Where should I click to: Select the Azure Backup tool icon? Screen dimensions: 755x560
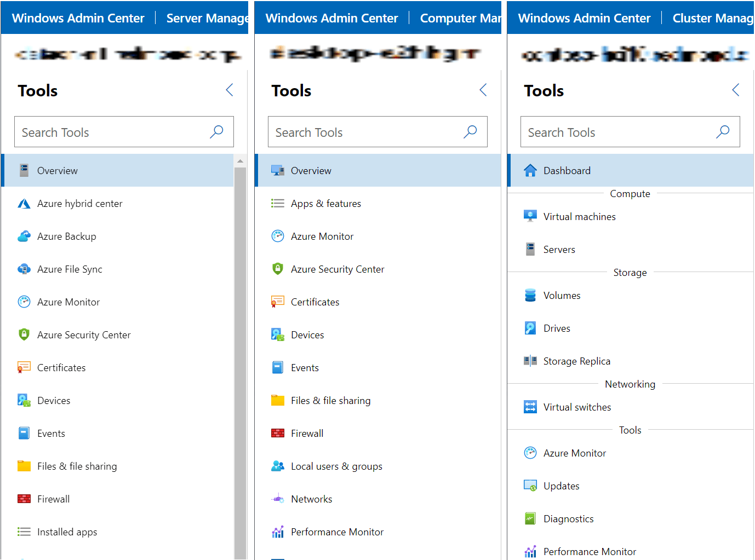24,236
